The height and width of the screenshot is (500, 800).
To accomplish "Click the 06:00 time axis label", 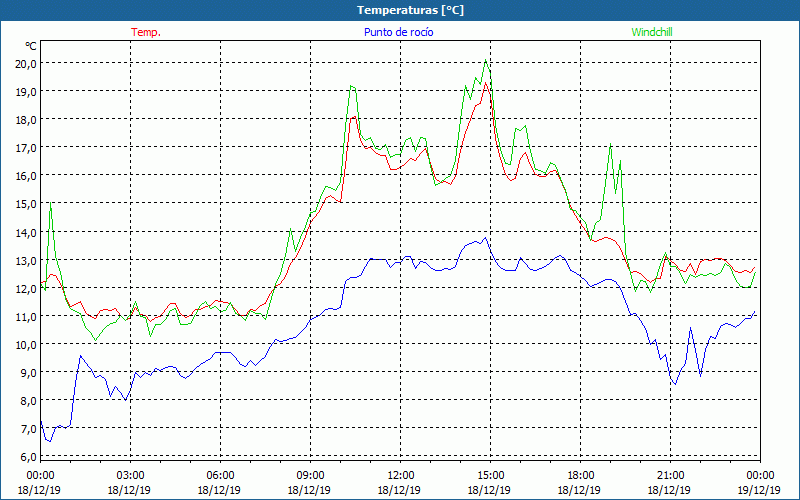I will click(x=220, y=476).
